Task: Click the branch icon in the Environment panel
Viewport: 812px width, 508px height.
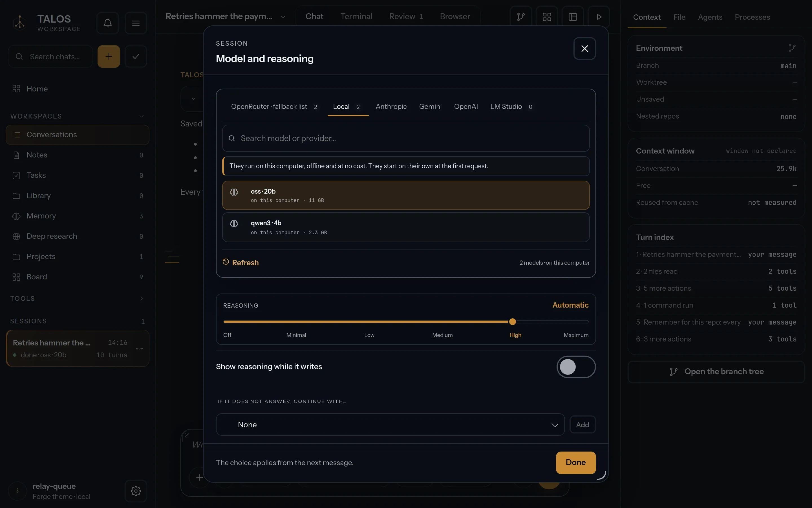Action: coord(792,48)
